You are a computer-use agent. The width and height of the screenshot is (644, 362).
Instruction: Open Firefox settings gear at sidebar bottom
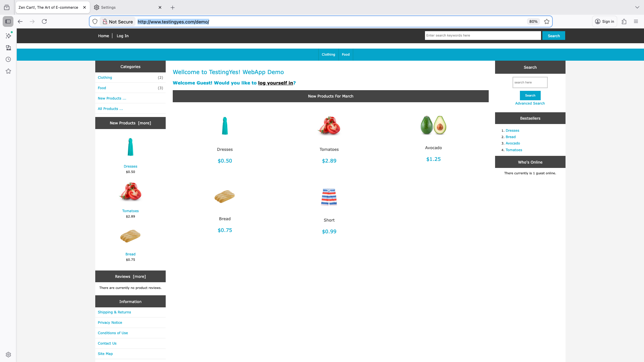(8, 354)
